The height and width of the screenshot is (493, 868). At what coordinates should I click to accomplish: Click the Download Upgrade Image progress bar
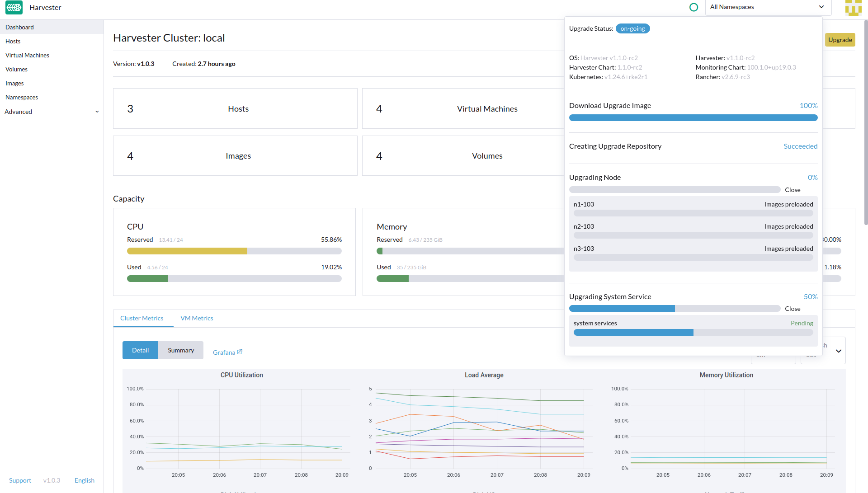click(x=693, y=118)
